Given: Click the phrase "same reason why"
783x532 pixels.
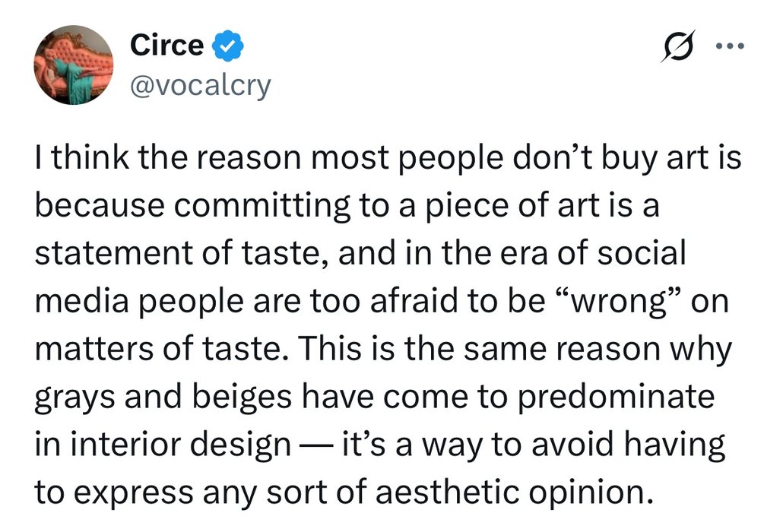Looking at the screenshot, I should (607, 350).
